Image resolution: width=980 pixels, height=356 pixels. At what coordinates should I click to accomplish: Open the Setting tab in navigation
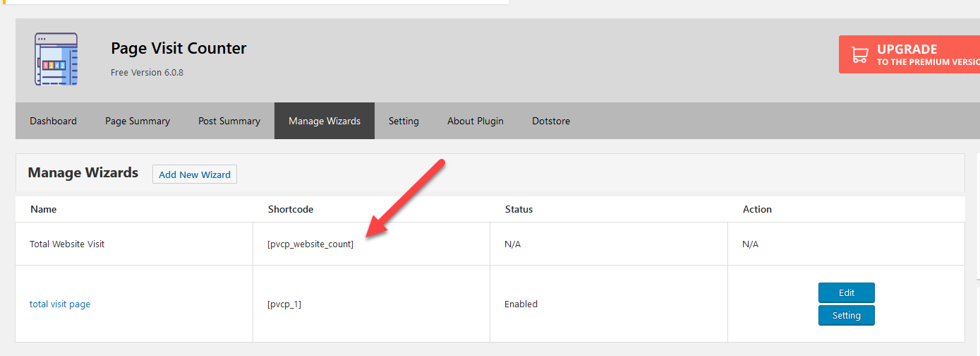(x=404, y=121)
